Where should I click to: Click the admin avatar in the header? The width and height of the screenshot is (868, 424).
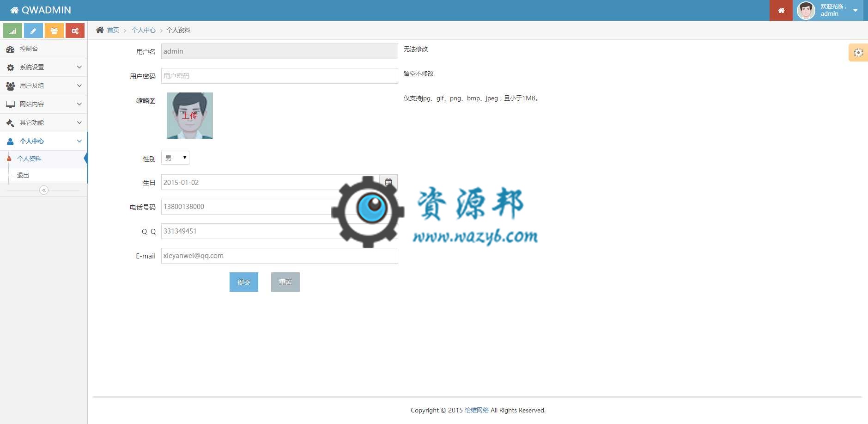pyautogui.click(x=806, y=10)
